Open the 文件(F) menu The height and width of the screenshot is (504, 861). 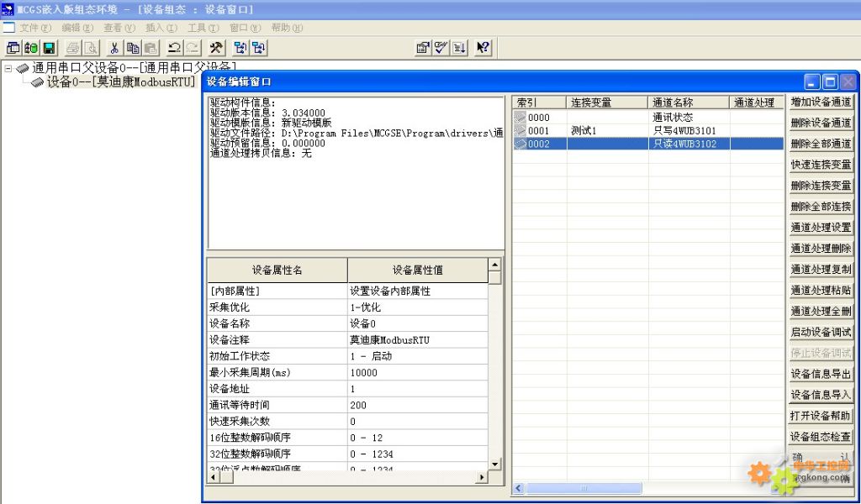pyautogui.click(x=35, y=28)
